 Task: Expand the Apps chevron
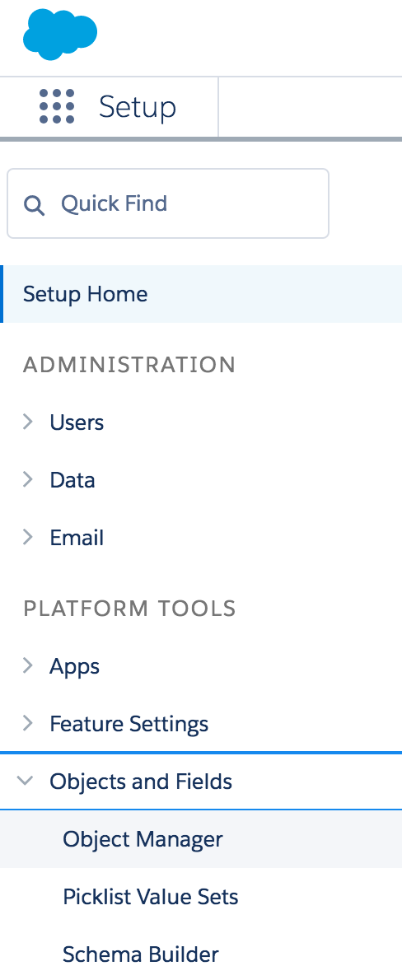point(27,665)
